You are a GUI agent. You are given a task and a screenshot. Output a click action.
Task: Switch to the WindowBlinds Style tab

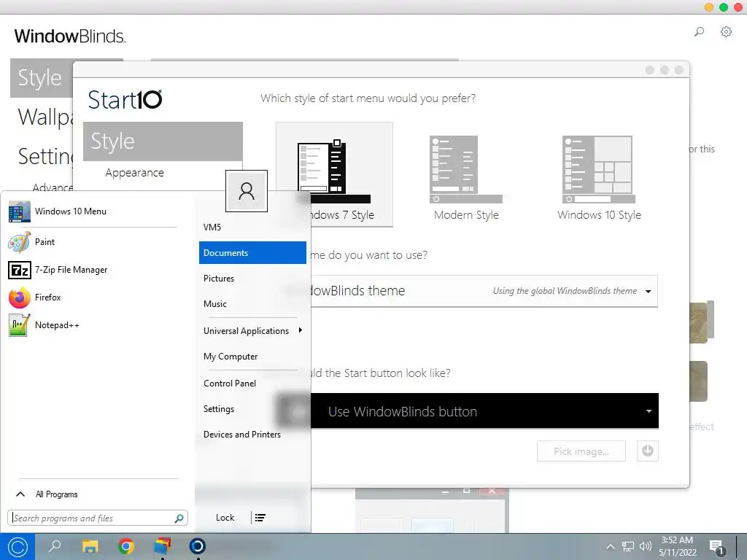tap(41, 78)
